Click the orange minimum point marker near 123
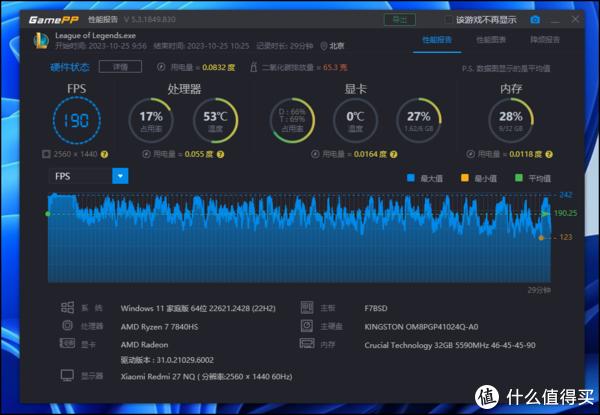Image resolution: width=600 pixels, height=415 pixels. click(541, 238)
